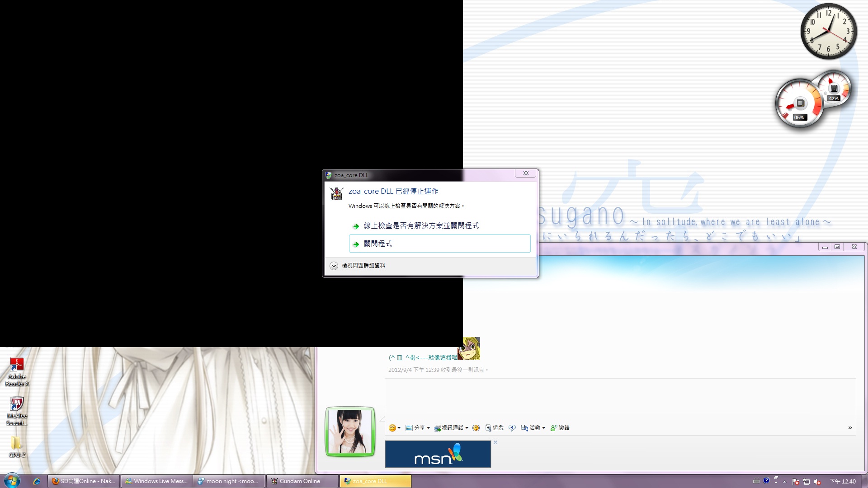This screenshot has width=868, height=488.
Task: Open the 視訊通話 video call dropdown
Action: pos(451,428)
